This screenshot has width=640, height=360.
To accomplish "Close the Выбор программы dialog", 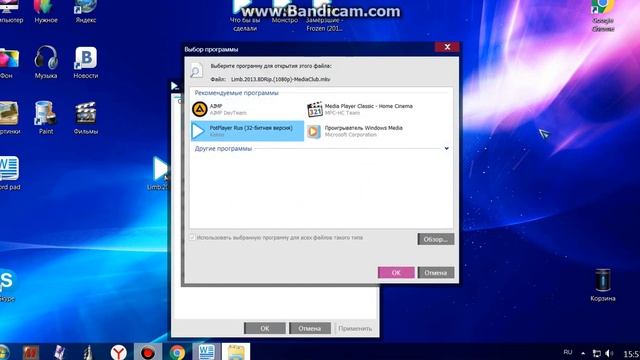I will point(447,47).
